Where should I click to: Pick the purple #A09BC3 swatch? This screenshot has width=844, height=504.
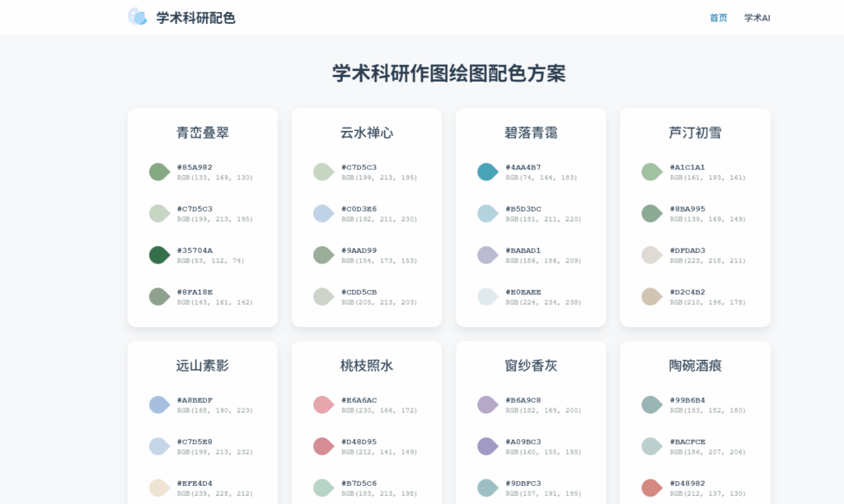click(488, 446)
